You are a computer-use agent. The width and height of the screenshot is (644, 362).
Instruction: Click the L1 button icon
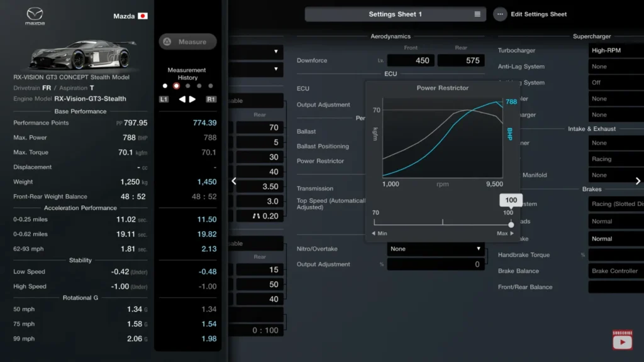coord(164,99)
